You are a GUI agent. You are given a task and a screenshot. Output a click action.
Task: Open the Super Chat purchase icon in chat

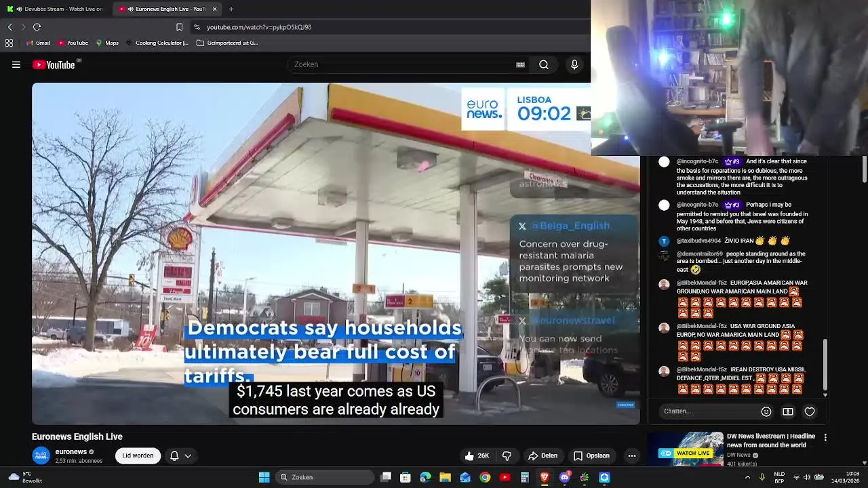coord(788,411)
